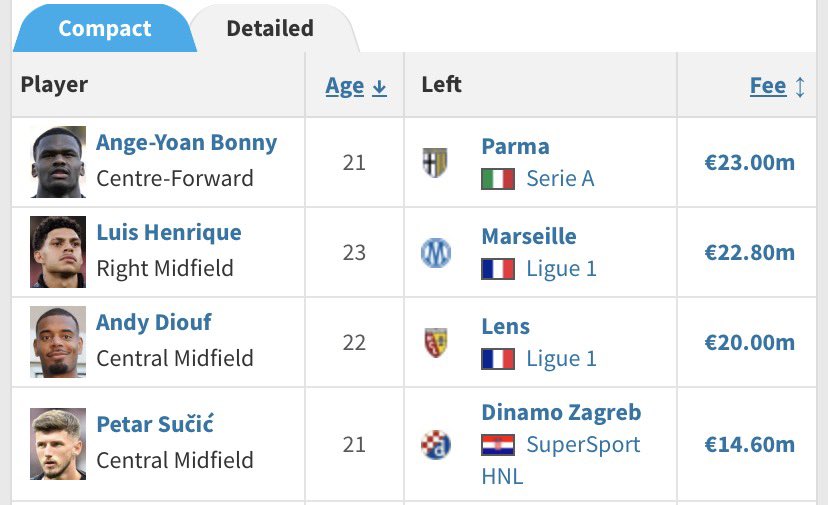The width and height of the screenshot is (828, 505).
Task: Switch to the Detailed tab
Action: pyautogui.click(x=270, y=28)
